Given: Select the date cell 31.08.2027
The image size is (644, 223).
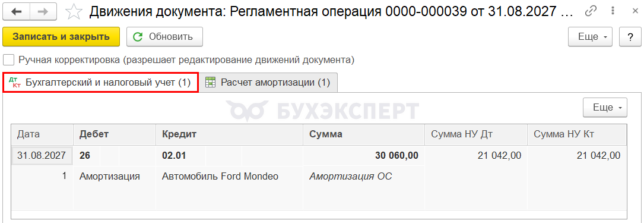Looking at the screenshot, I should click(42, 156).
